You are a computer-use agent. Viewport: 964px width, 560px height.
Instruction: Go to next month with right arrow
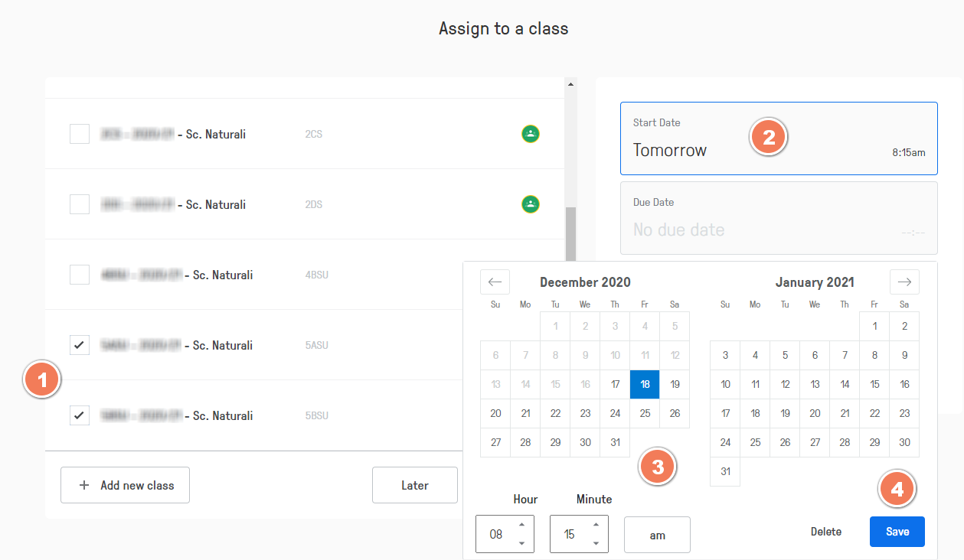(904, 282)
